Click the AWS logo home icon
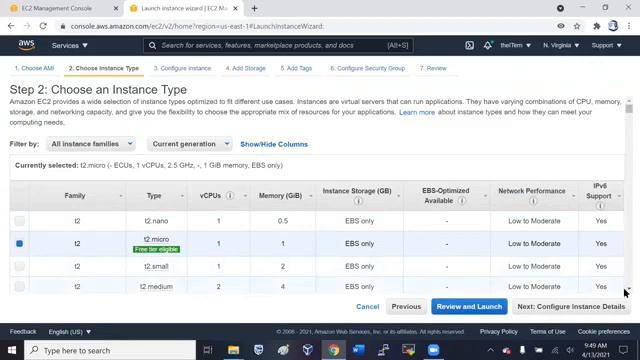The image size is (640, 360). [27, 45]
